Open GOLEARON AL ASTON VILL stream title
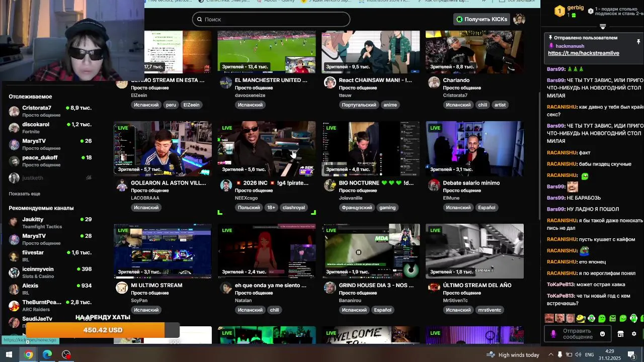The width and height of the screenshot is (644, 362). click(169, 183)
